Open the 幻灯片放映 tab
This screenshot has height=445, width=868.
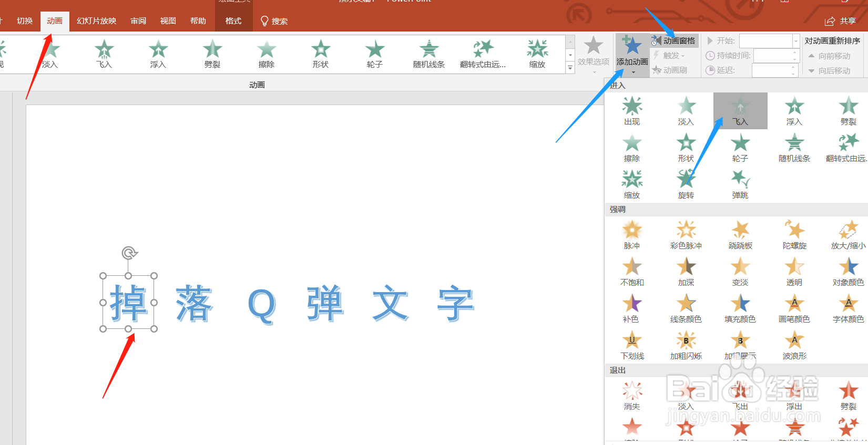click(96, 21)
